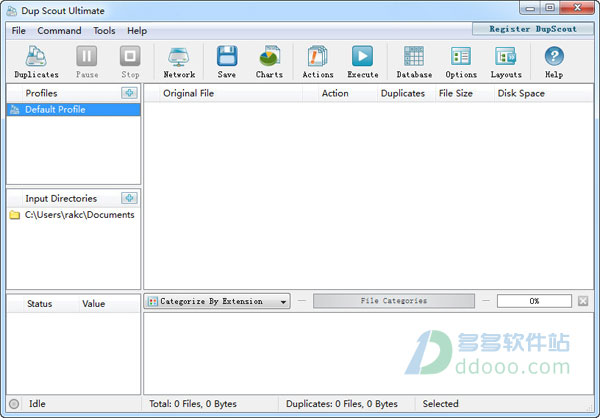The image size is (600, 418).
Task: Open the Help menu
Action: pos(137,31)
